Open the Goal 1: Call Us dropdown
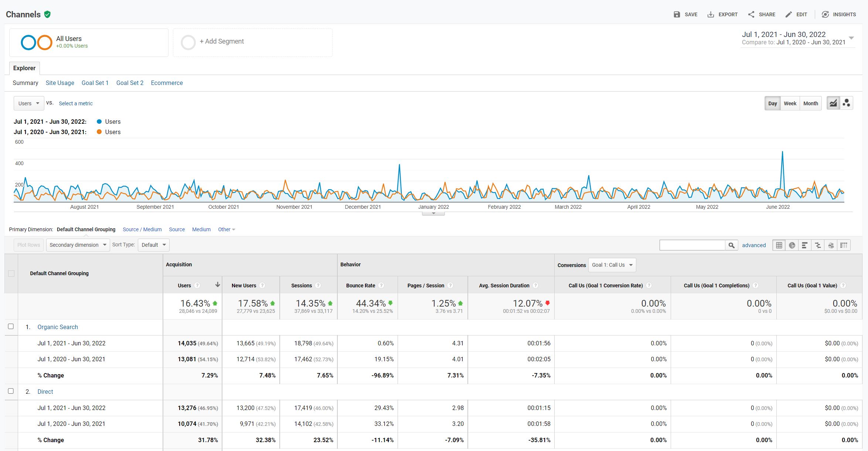868x451 pixels. click(x=612, y=265)
